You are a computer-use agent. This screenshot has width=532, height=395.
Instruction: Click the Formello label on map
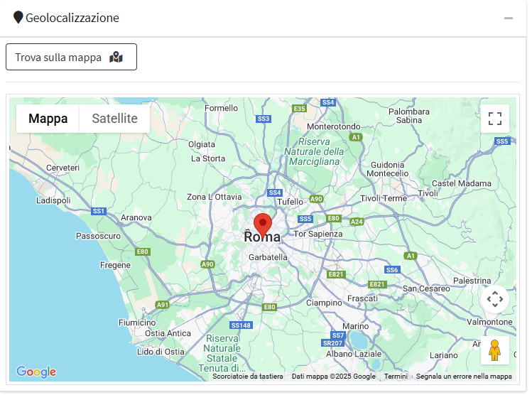(221, 108)
